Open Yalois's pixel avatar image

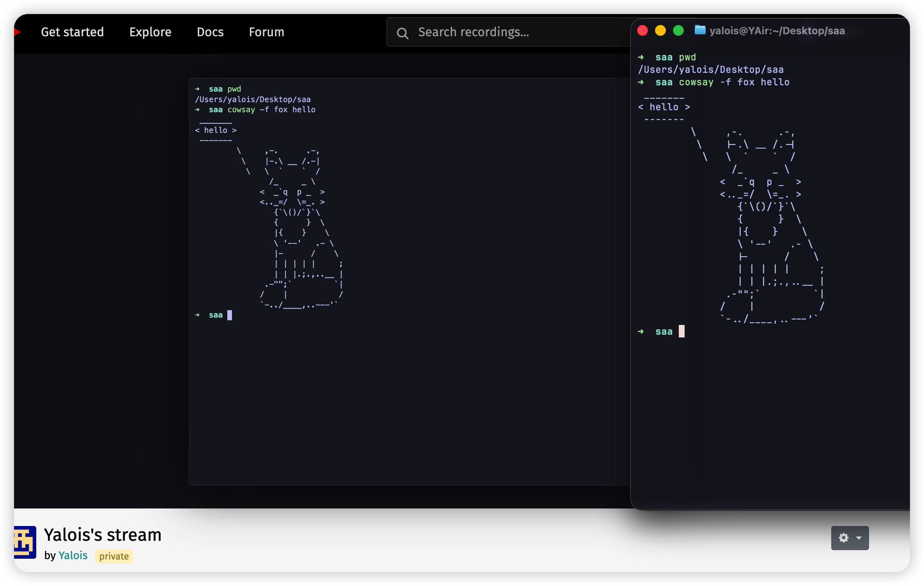25,542
